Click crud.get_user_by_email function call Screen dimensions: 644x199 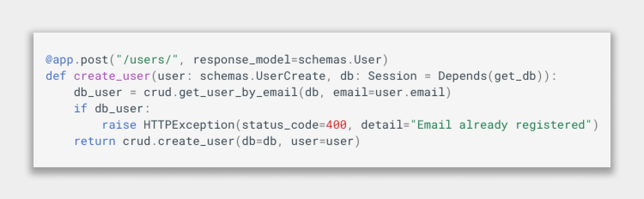click(220, 93)
